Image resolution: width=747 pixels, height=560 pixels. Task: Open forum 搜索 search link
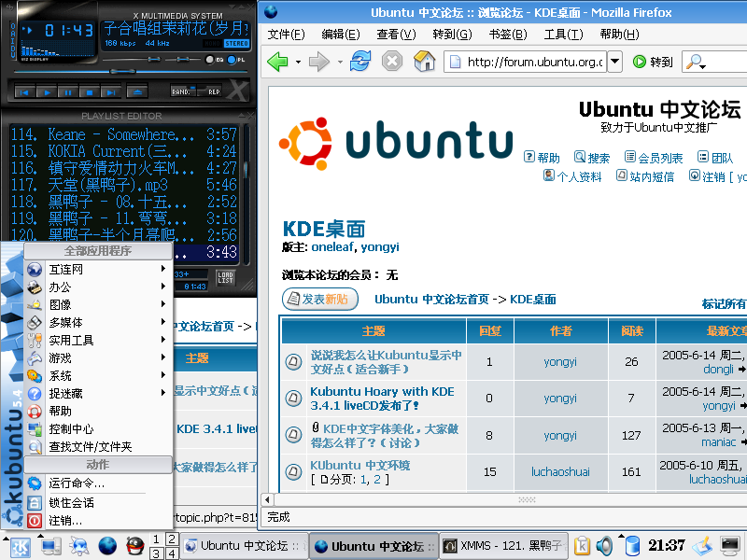pyautogui.click(x=592, y=158)
